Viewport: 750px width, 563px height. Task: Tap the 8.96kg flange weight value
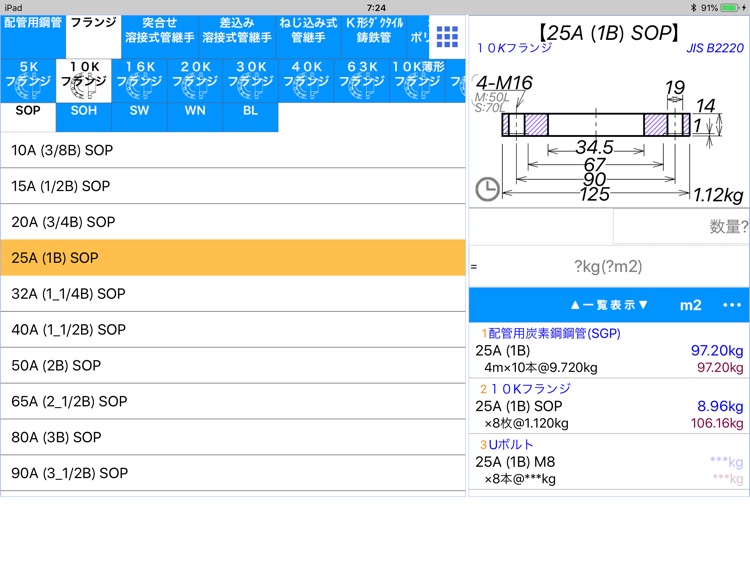click(x=720, y=406)
